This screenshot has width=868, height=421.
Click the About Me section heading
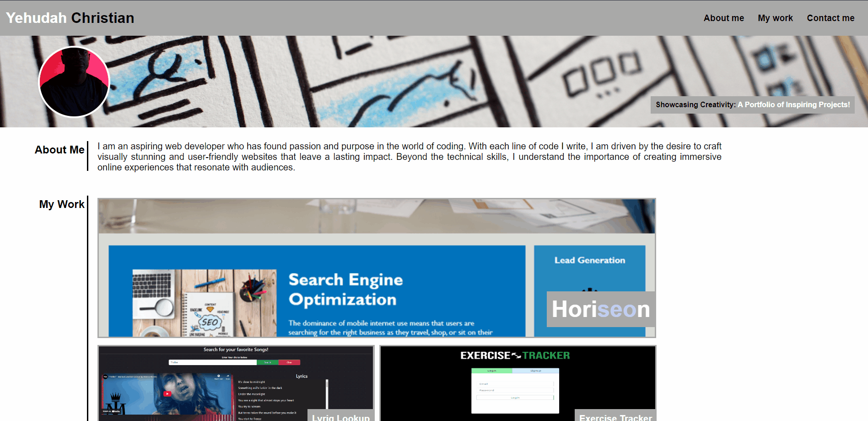click(59, 150)
